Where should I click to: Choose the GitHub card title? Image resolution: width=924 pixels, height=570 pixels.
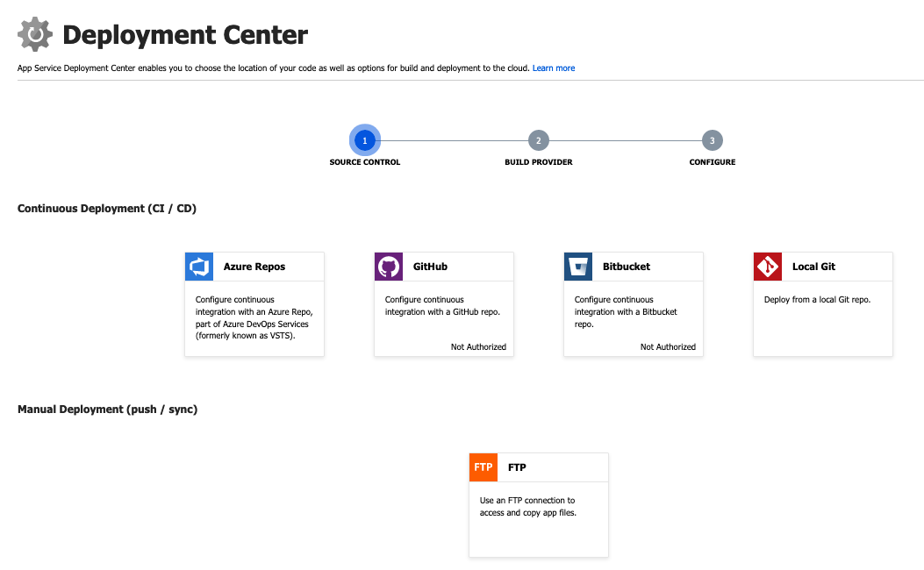pyautogui.click(x=430, y=267)
